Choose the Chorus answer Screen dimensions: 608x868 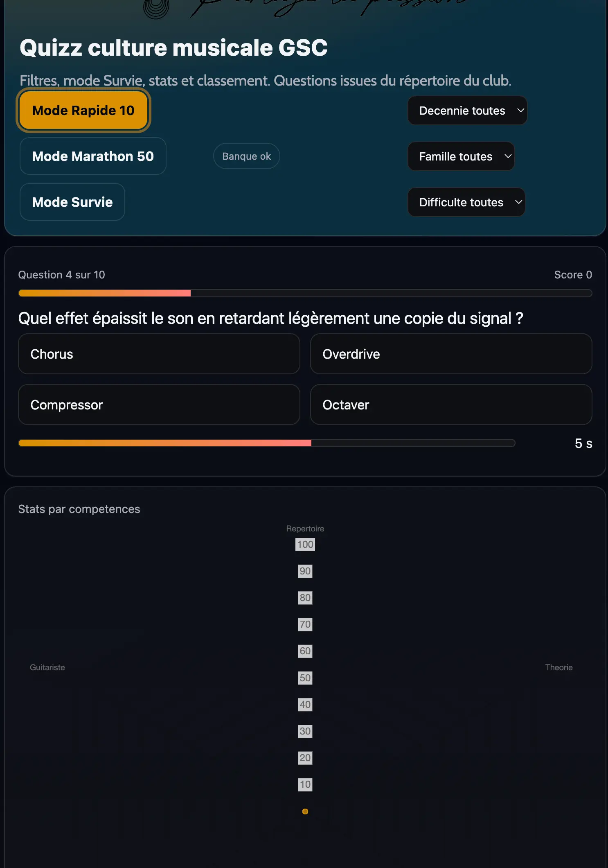tap(159, 354)
